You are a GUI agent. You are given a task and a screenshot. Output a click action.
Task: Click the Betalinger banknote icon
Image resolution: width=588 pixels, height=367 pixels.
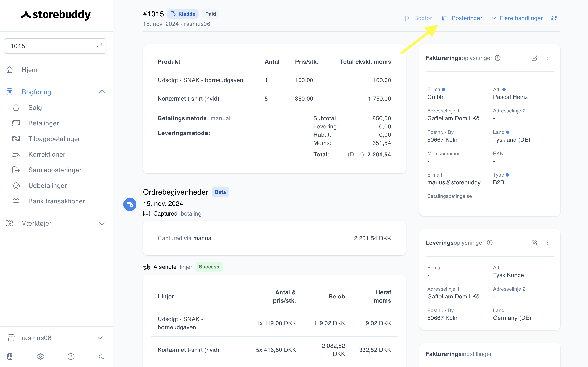tap(16, 123)
